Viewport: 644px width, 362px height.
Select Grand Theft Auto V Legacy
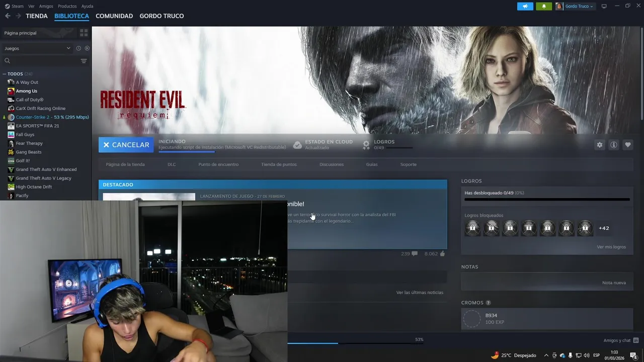43,178
